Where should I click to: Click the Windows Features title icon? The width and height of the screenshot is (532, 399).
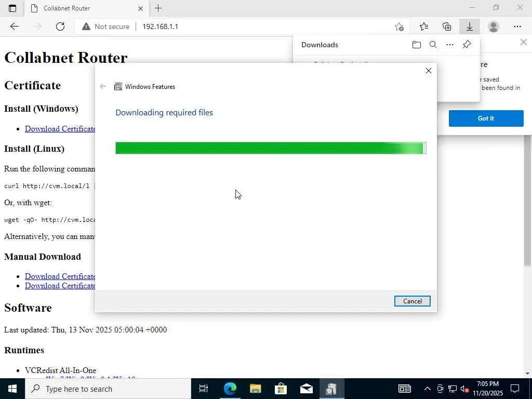118,87
